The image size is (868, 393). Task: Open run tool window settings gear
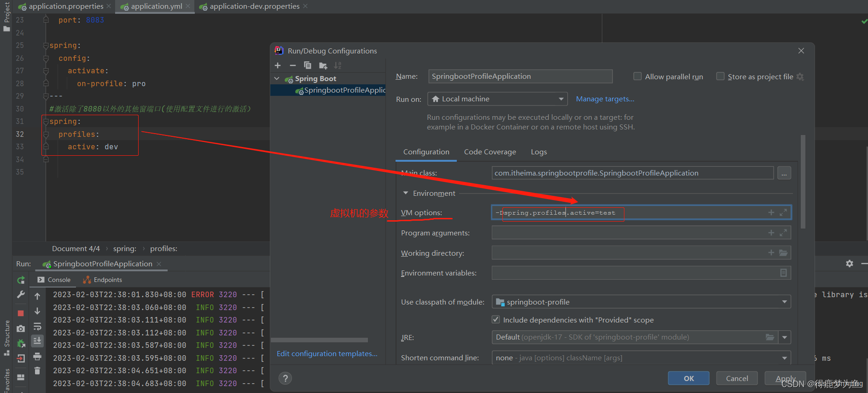tap(850, 264)
